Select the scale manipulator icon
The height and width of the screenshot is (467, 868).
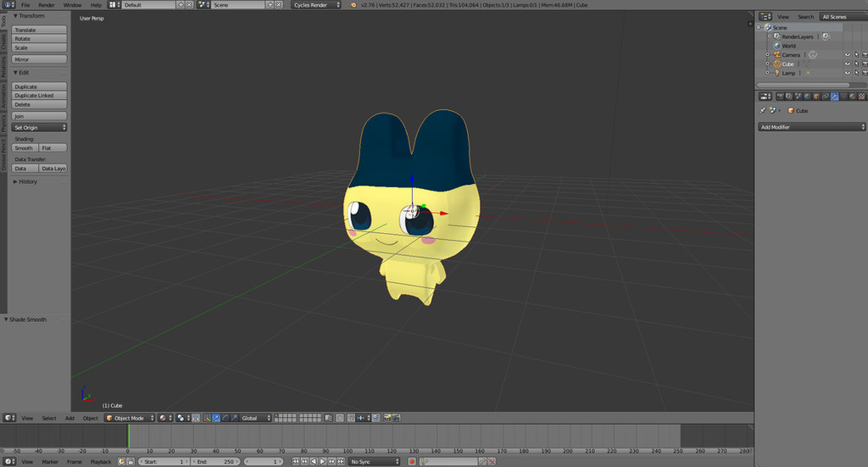coord(234,418)
